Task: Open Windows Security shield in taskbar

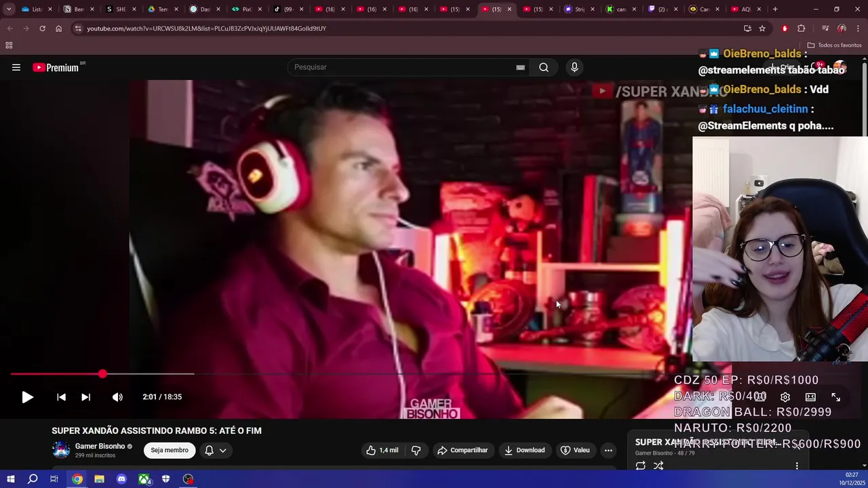Action: pos(166,479)
